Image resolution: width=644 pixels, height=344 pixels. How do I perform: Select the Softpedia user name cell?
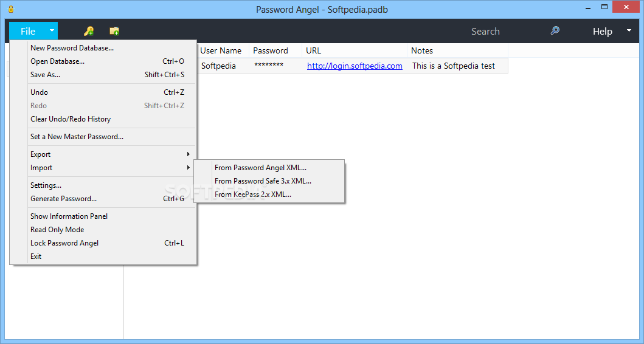[218, 66]
